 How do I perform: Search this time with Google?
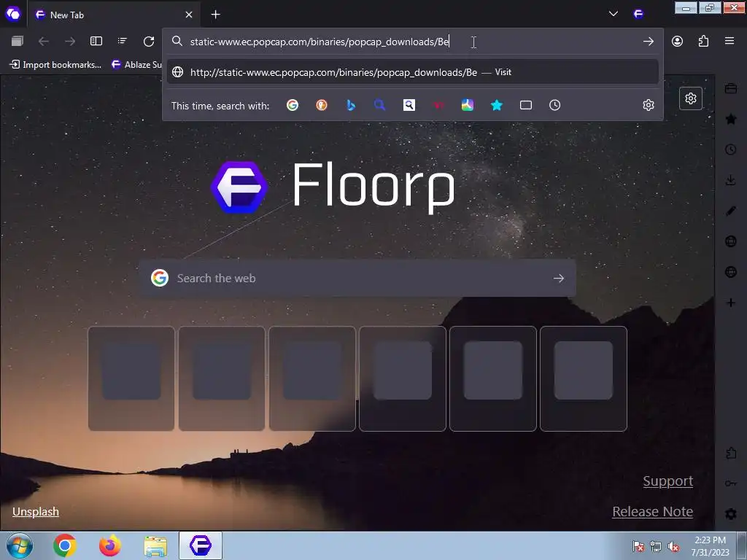tap(293, 105)
